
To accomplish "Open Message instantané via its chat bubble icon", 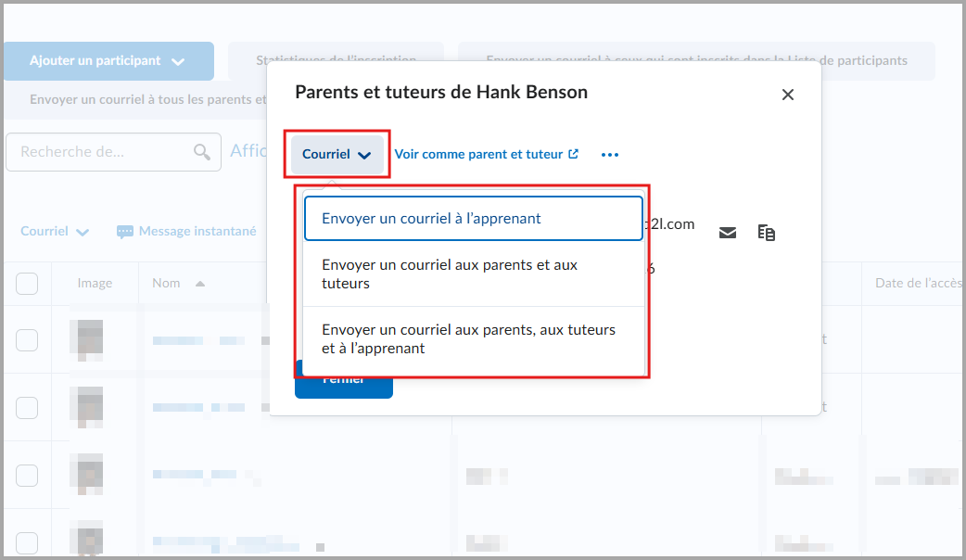I will tap(124, 231).
